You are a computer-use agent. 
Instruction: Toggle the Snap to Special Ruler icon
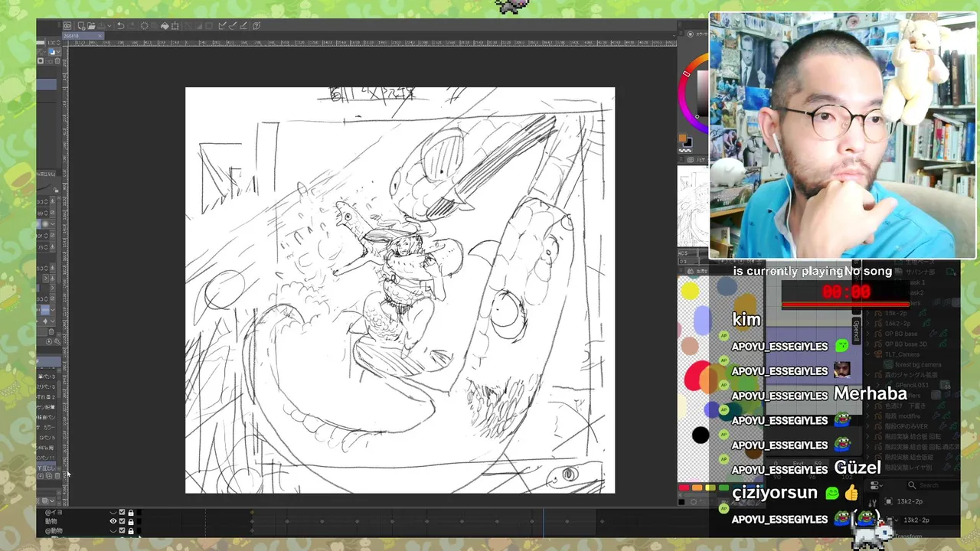[x=233, y=26]
